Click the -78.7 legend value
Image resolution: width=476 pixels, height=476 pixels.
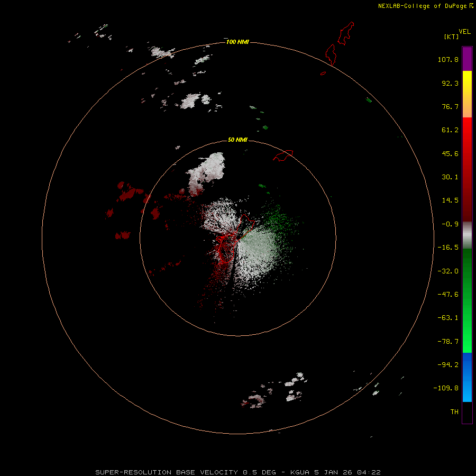(x=448, y=342)
